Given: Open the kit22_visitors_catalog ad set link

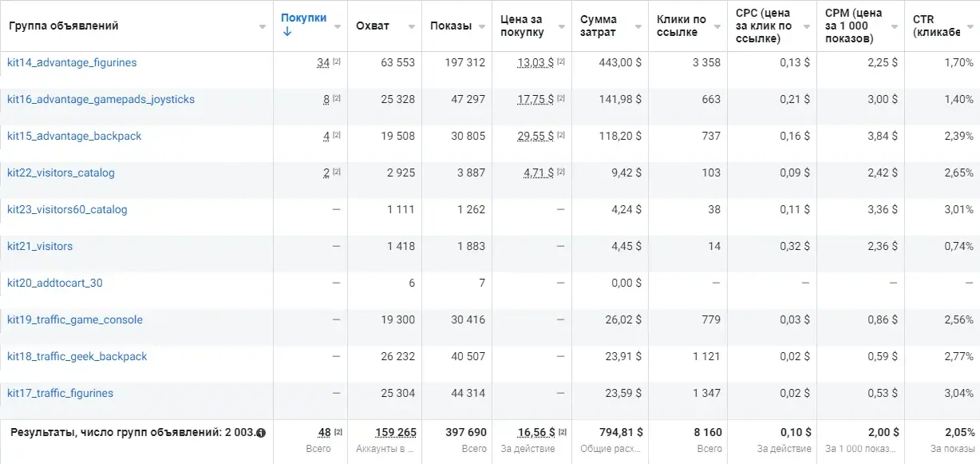Looking at the screenshot, I should point(61,173).
